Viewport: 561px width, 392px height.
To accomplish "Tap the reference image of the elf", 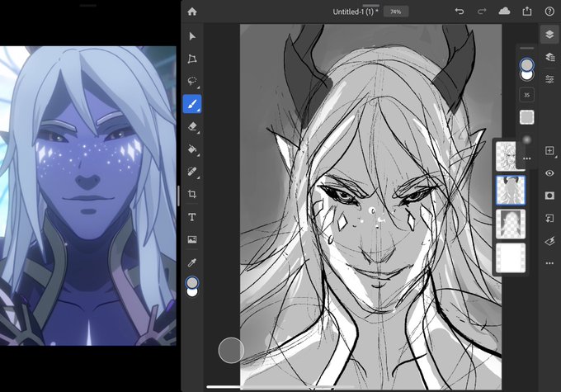I will [x=88, y=196].
